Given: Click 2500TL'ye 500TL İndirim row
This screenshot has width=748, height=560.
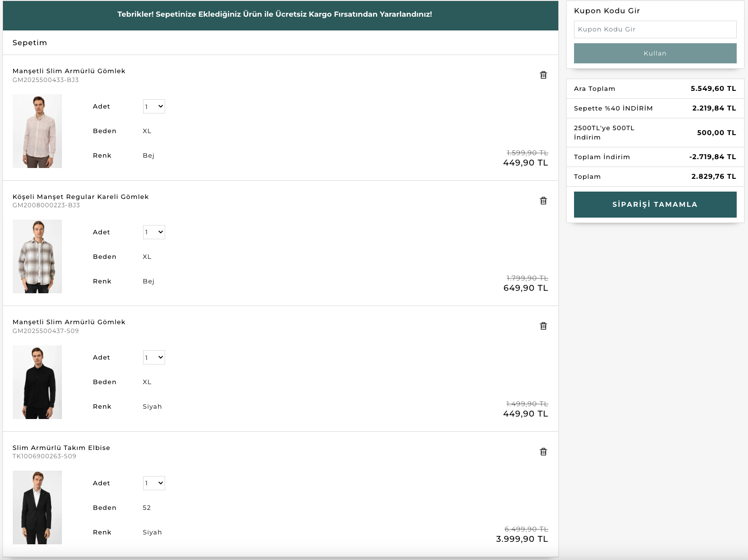Looking at the screenshot, I should pyautogui.click(x=655, y=133).
